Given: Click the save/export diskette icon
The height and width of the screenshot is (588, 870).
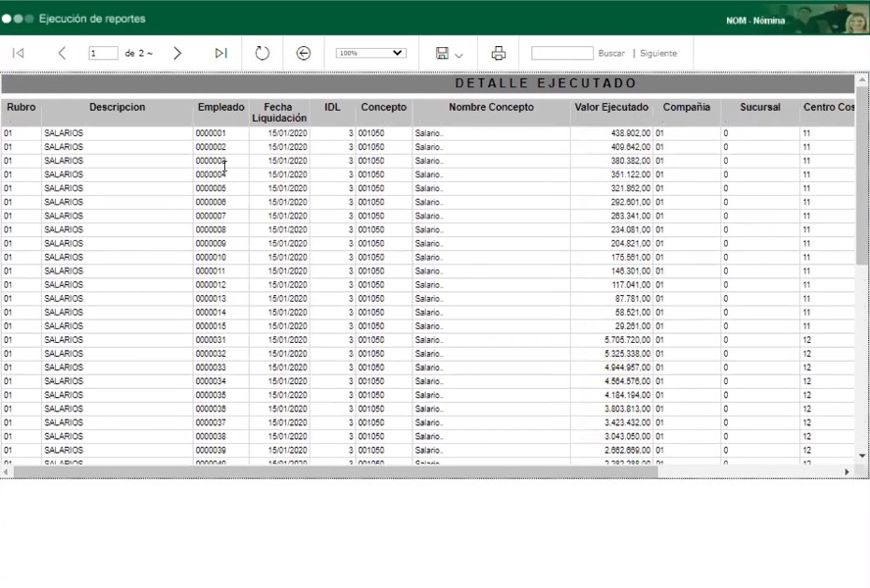Looking at the screenshot, I should click(x=442, y=53).
